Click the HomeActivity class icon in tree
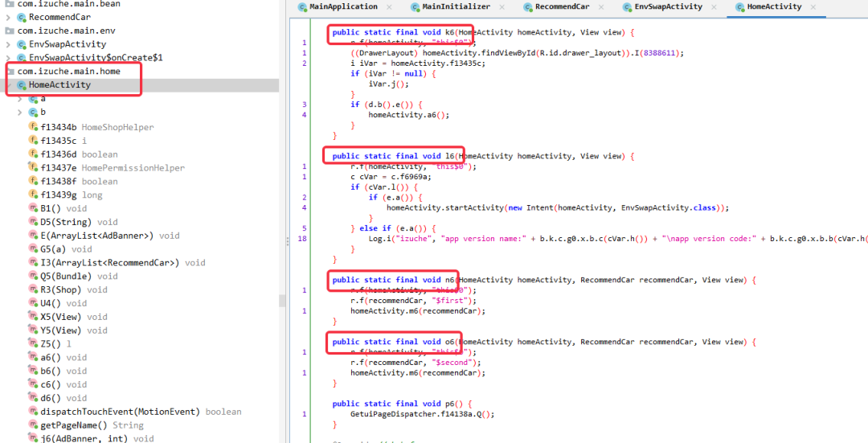Screen dimensions: 868x443 click(21, 85)
